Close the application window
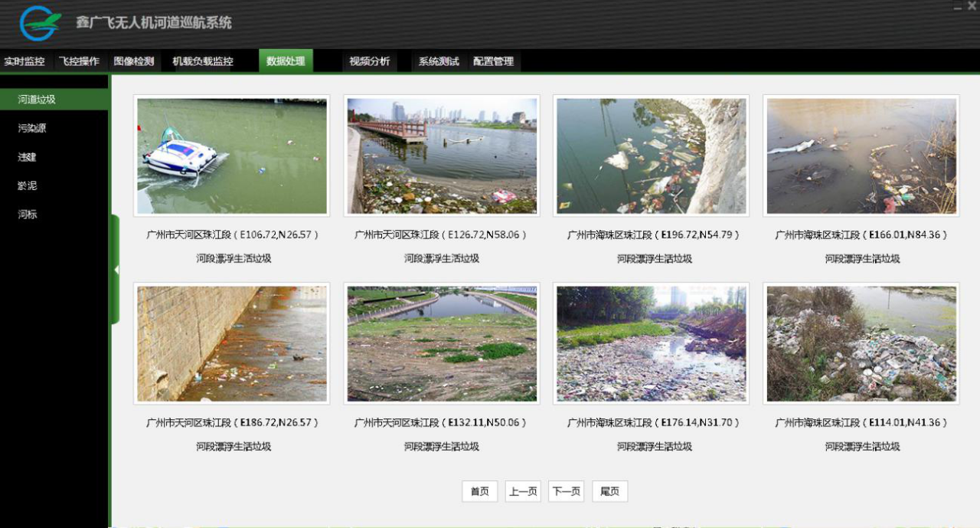 pos(972,6)
